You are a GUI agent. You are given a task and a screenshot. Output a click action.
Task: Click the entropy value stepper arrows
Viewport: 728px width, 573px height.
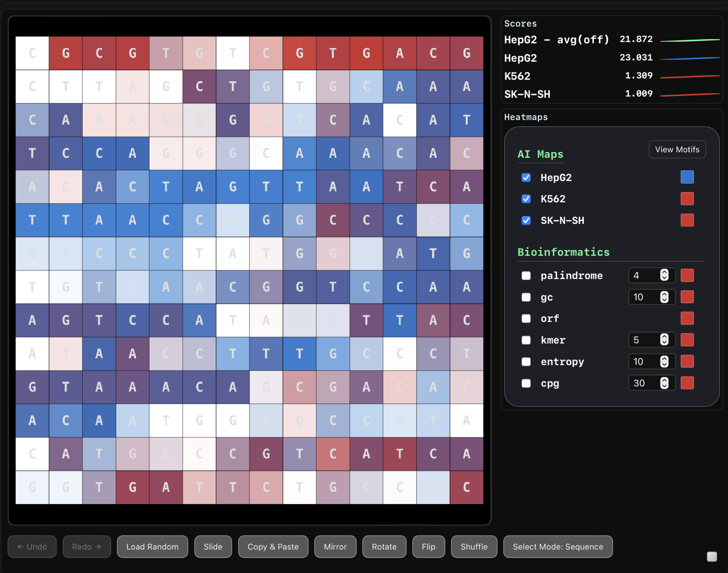[x=664, y=361]
